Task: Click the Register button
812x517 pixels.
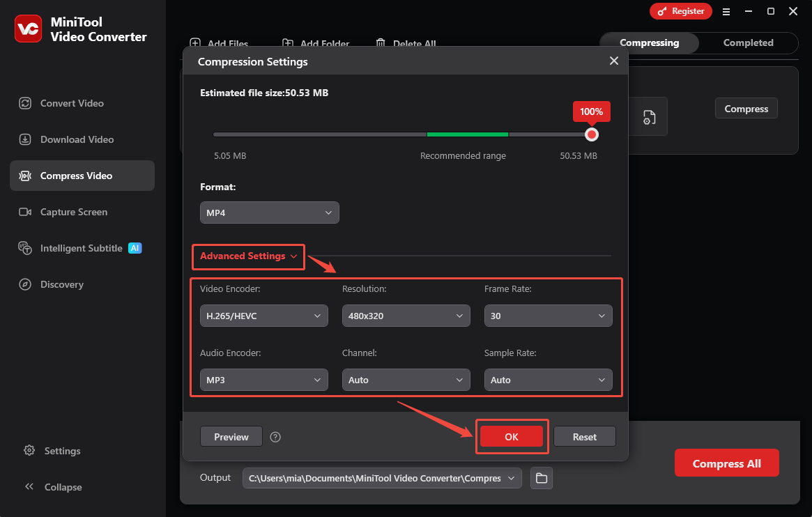Action: point(681,11)
